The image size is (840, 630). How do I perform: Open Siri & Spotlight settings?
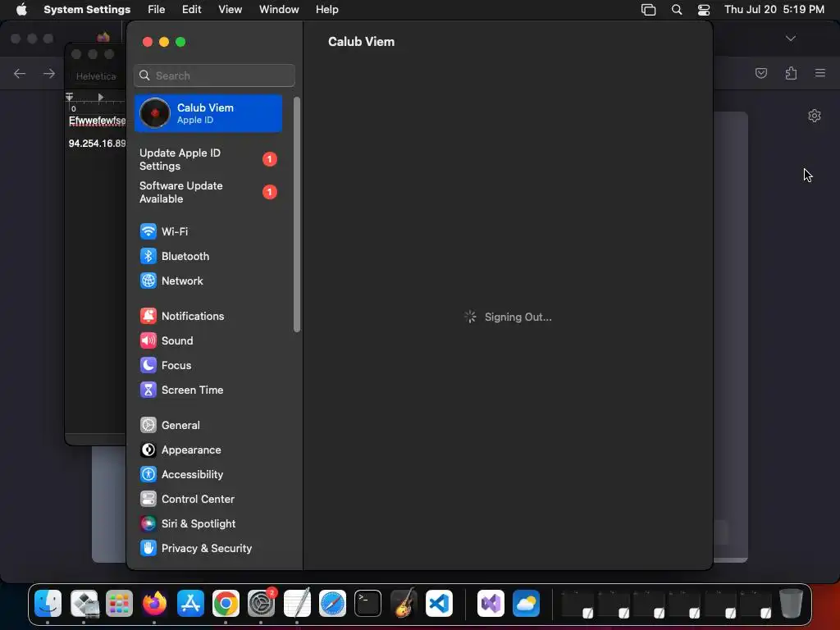coord(208,524)
